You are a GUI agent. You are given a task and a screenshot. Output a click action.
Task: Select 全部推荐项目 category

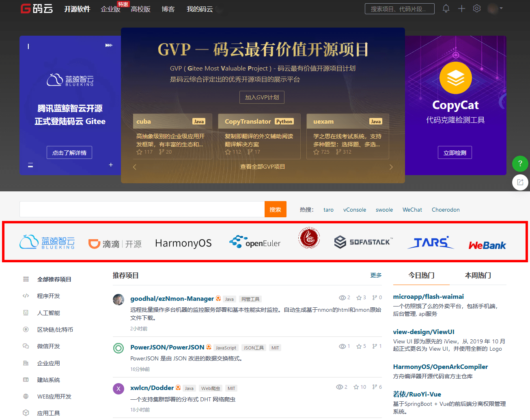54,279
